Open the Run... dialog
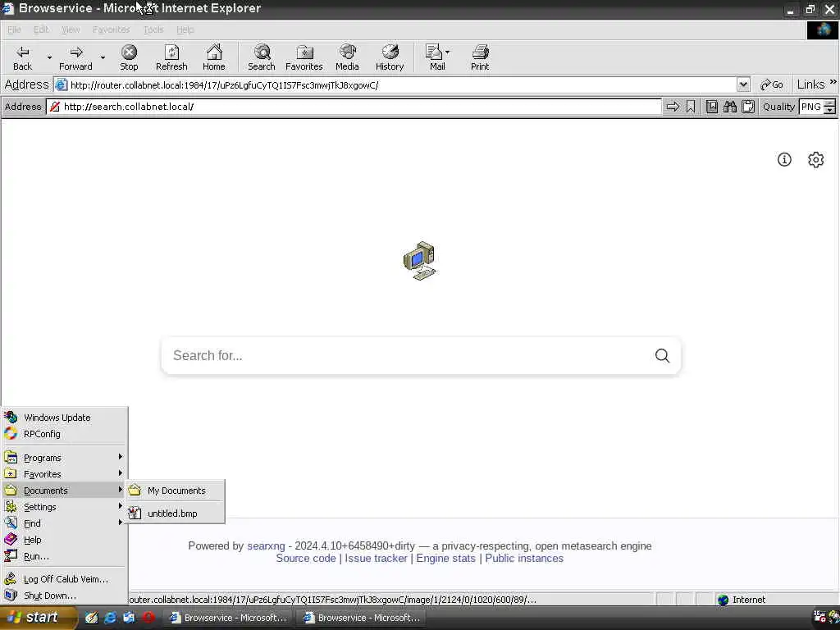Screen dimensions: 840x630 [64, 556]
